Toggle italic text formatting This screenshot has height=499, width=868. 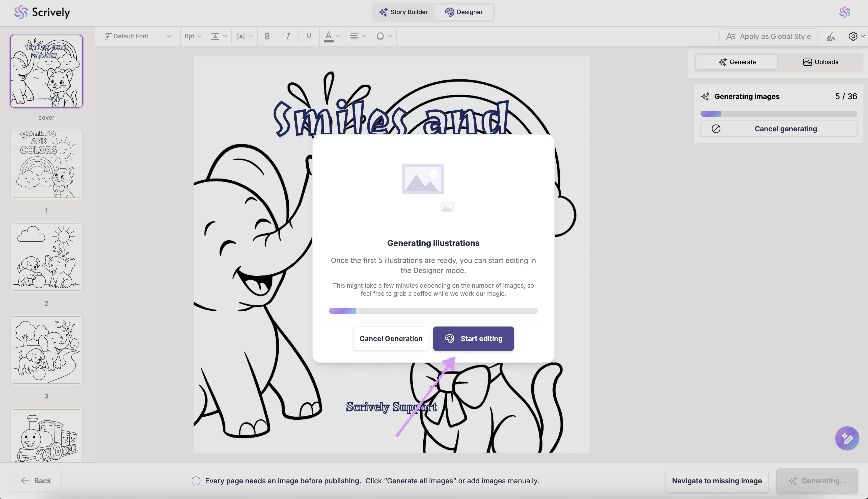[x=288, y=36]
